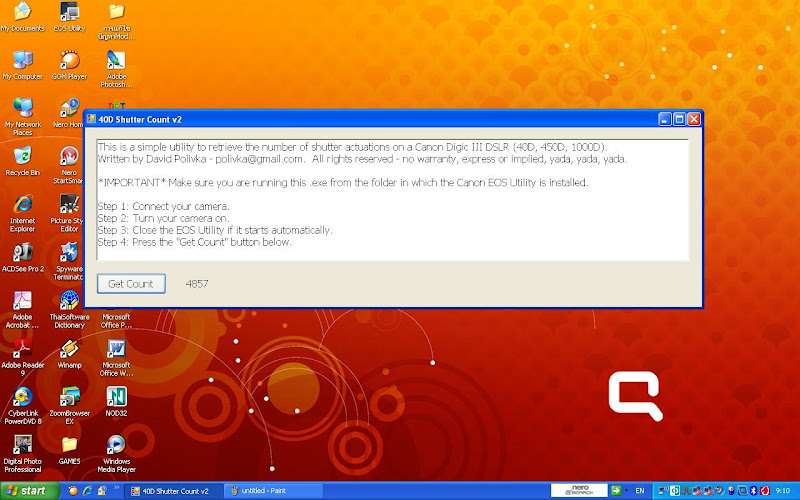Open Microsoft Office PowerPoint shortcut
This screenshot has height=500, width=800.
coord(116,320)
